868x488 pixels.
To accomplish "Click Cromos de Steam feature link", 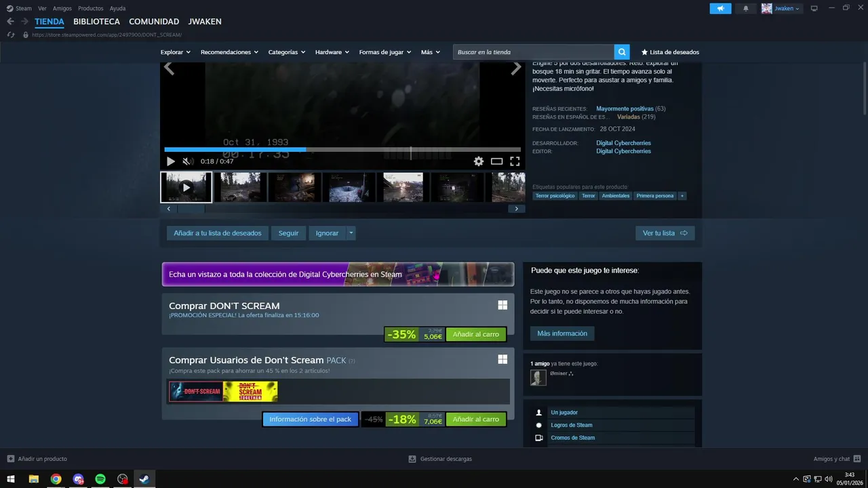I will 573,438.
